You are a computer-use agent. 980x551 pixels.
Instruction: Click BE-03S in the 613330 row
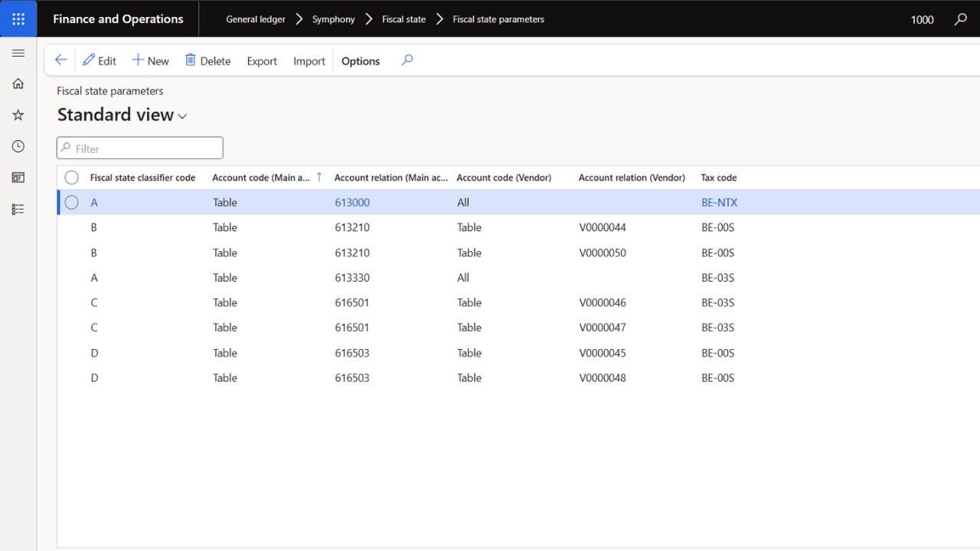point(717,278)
